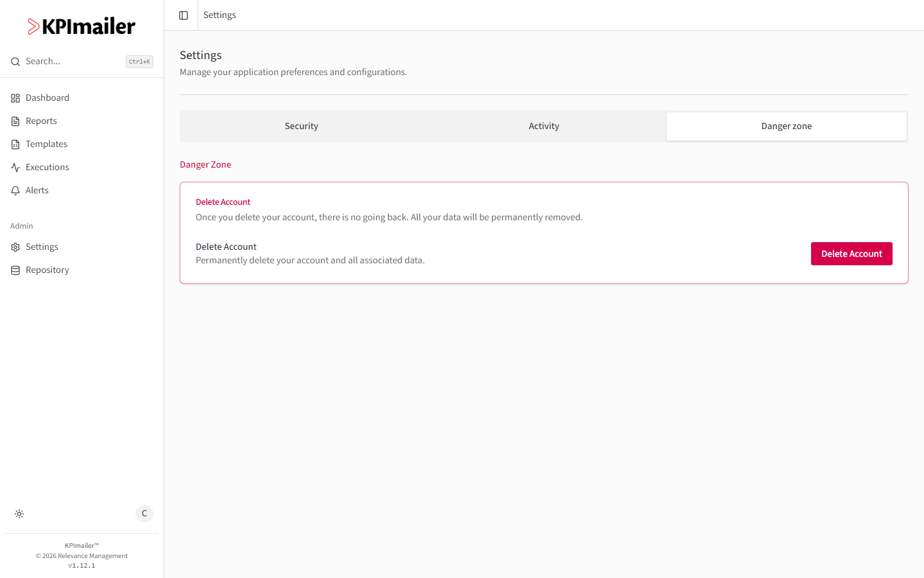Click KPImailer™ footer text
This screenshot has height=578, width=924.
(81, 546)
